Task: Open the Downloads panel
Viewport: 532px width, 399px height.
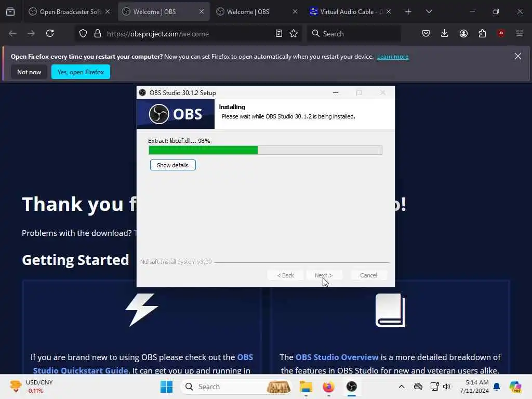Action: (445, 33)
